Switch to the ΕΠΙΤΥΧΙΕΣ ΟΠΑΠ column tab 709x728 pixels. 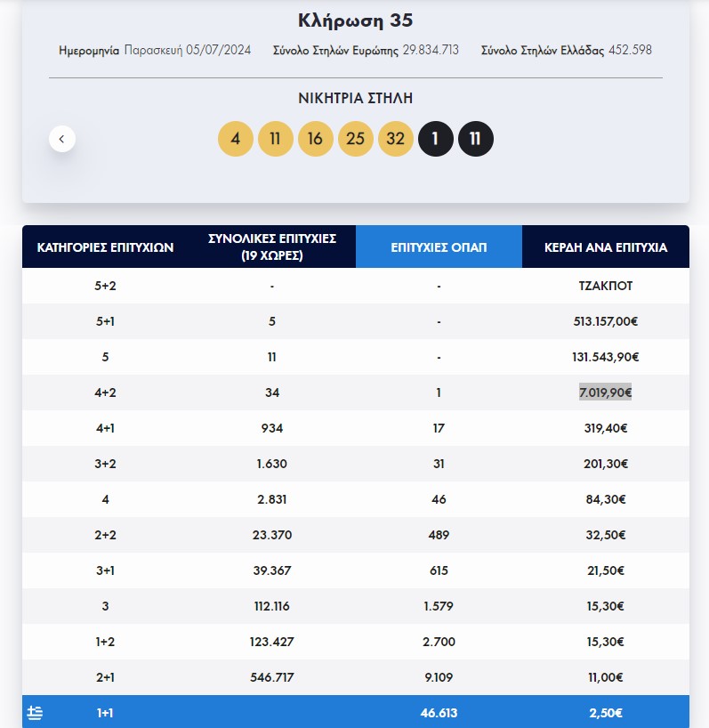pos(439,247)
